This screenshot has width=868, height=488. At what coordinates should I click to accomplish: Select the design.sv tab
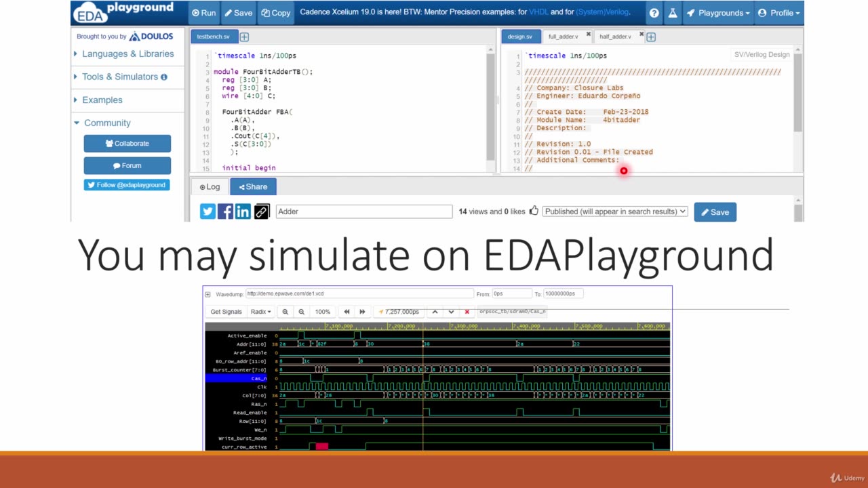click(x=520, y=37)
